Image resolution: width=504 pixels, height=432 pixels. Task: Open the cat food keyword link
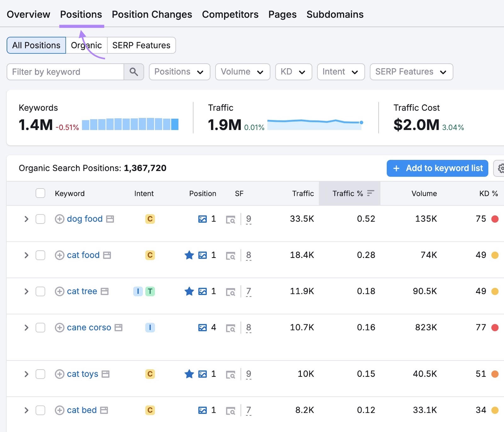coord(83,255)
